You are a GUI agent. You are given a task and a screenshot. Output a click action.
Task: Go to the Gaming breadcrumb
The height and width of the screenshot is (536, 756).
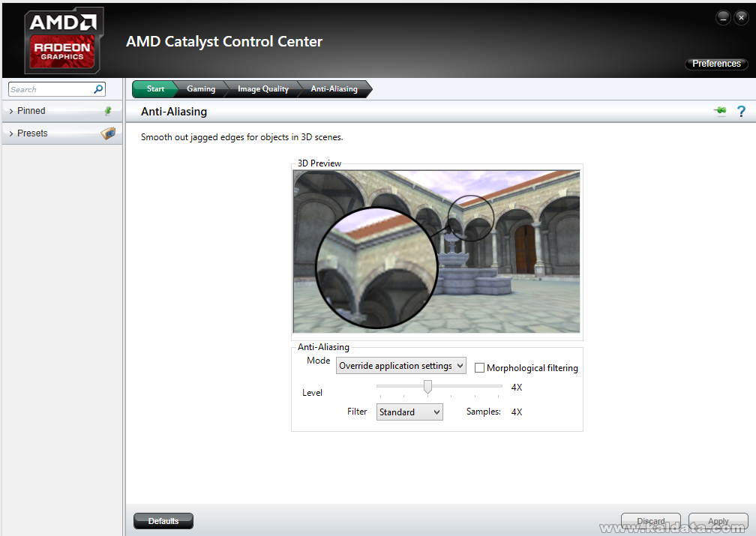[201, 89]
